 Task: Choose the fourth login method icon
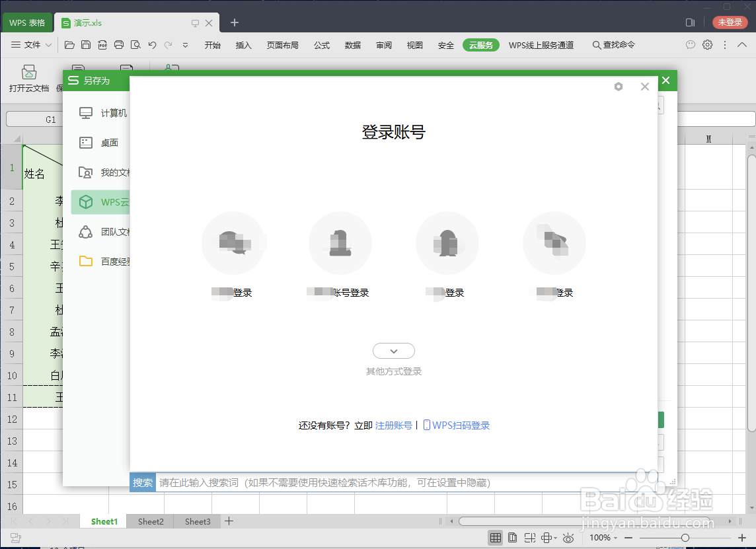click(554, 243)
